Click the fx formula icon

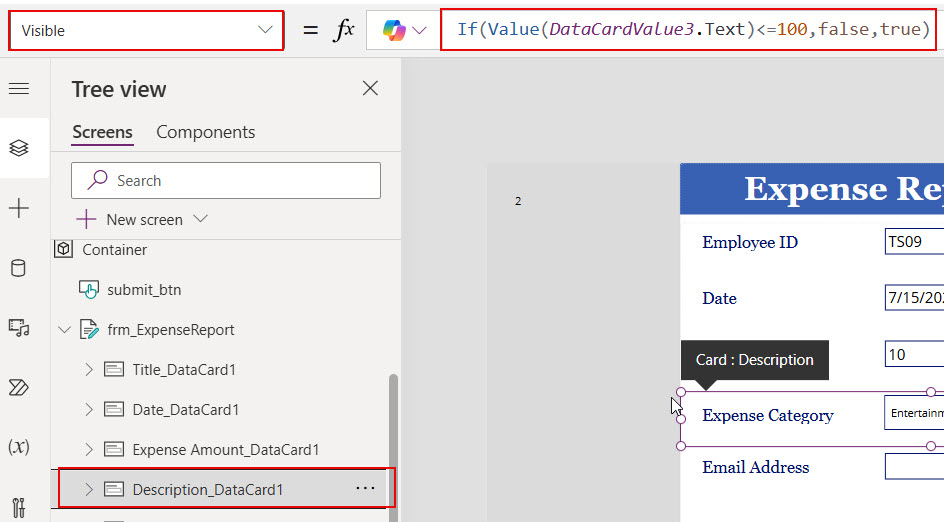(x=344, y=30)
